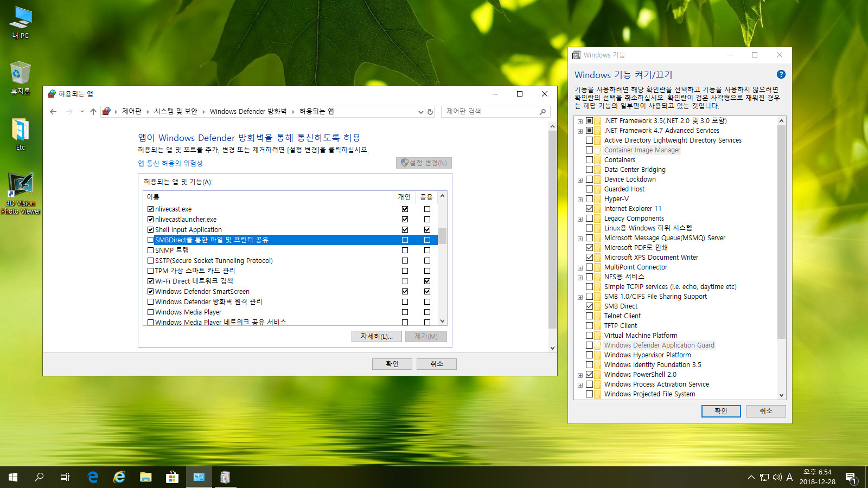The image size is (868, 488).
Task: Open taskbar search magnifier icon
Action: coord(39,477)
